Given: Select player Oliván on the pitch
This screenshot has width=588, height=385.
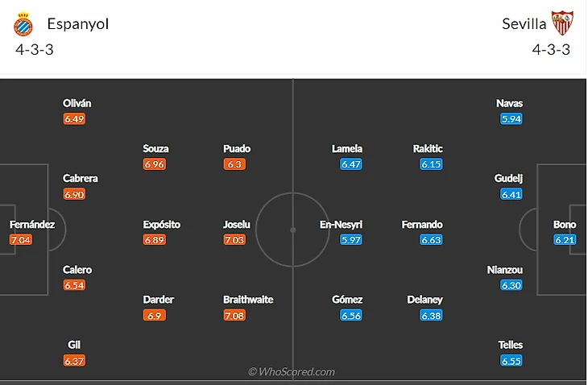Looking at the screenshot, I should coord(77,104).
